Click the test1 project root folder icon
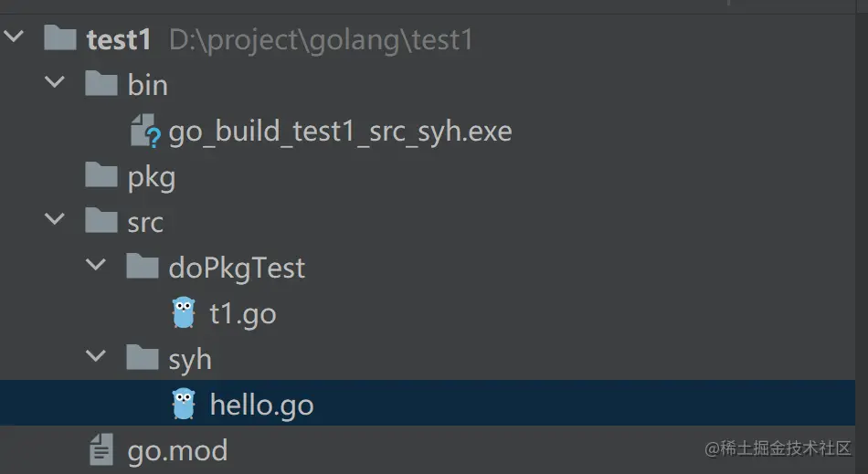Screen dimensions: 868x474 (59, 38)
